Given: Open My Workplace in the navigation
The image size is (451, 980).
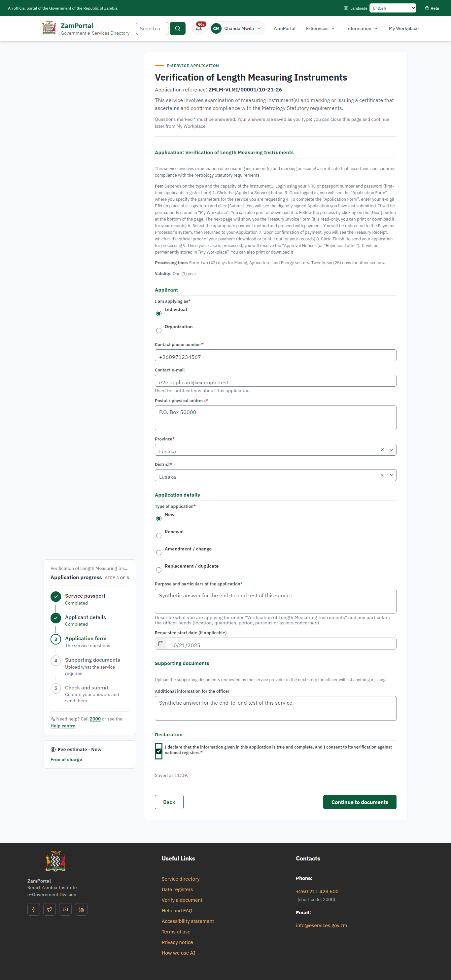Looking at the screenshot, I should [403, 28].
